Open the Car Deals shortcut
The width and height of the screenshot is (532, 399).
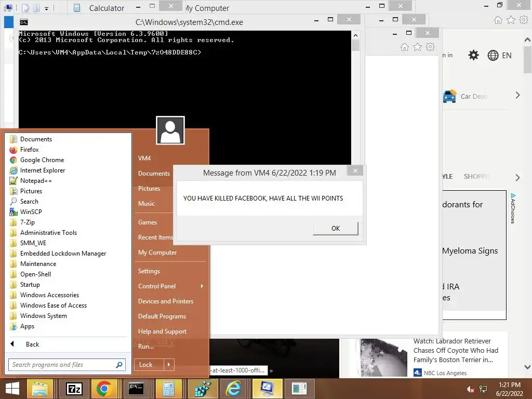[465, 96]
